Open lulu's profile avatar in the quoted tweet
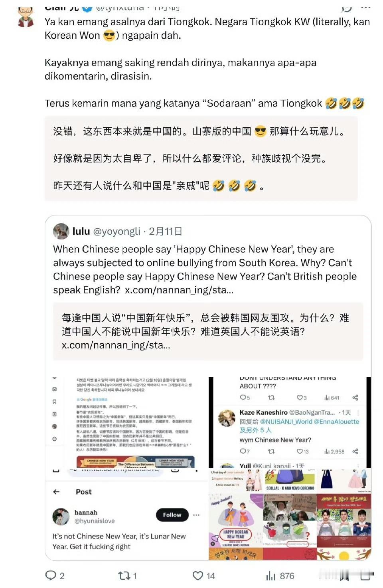Screen dimensions: 383x588 (61, 231)
